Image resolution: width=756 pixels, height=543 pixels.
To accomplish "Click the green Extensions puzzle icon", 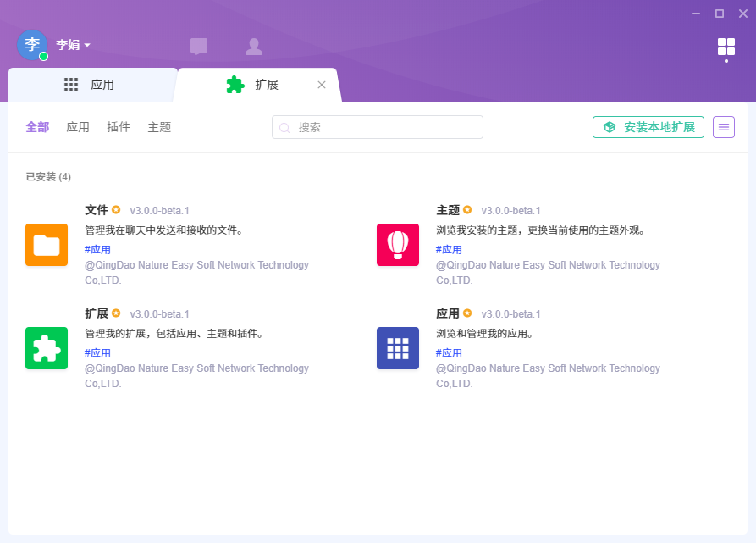I will 47,348.
